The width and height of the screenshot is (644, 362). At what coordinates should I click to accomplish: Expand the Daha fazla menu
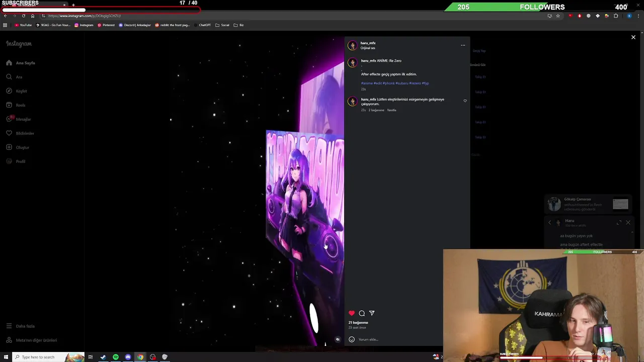click(x=20, y=326)
